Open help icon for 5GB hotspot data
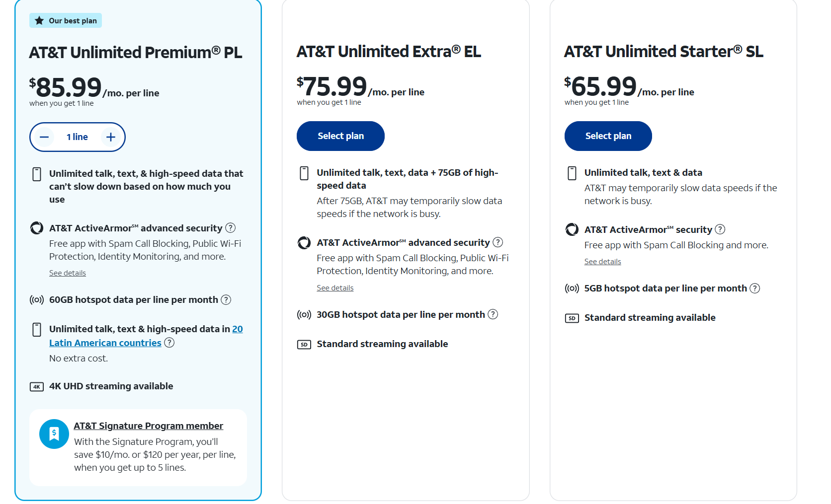The height and width of the screenshot is (504, 831). 755,288
